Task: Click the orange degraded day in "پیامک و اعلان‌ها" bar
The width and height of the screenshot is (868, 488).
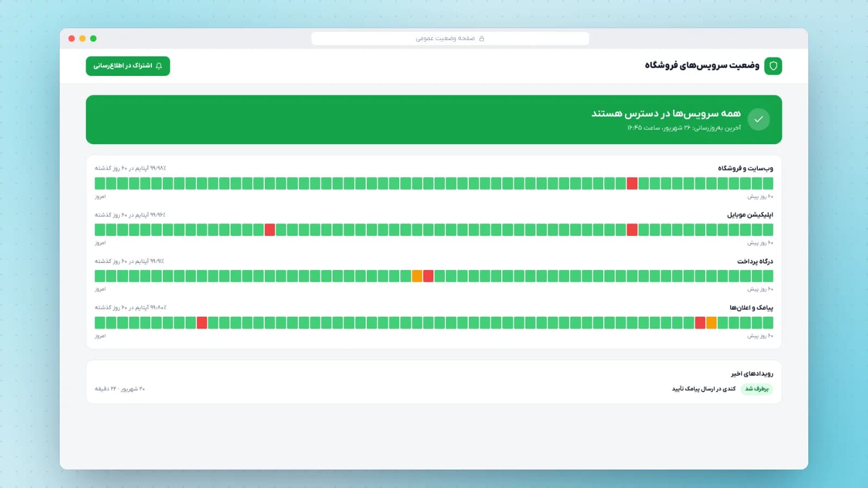Action: click(x=711, y=323)
